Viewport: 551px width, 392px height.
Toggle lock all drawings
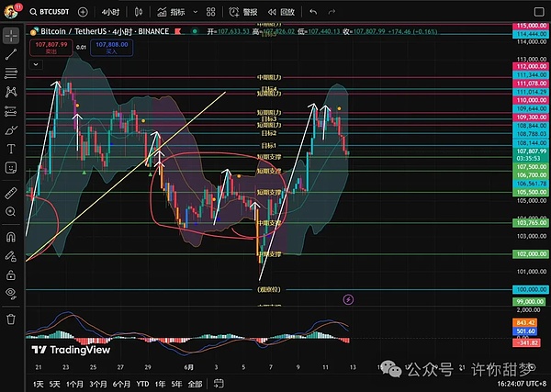[11, 273]
